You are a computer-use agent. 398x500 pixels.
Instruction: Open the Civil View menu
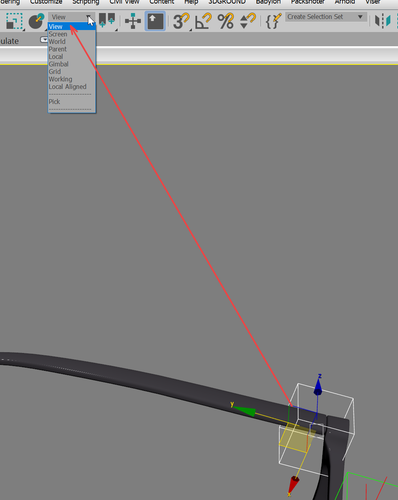pos(124,2)
